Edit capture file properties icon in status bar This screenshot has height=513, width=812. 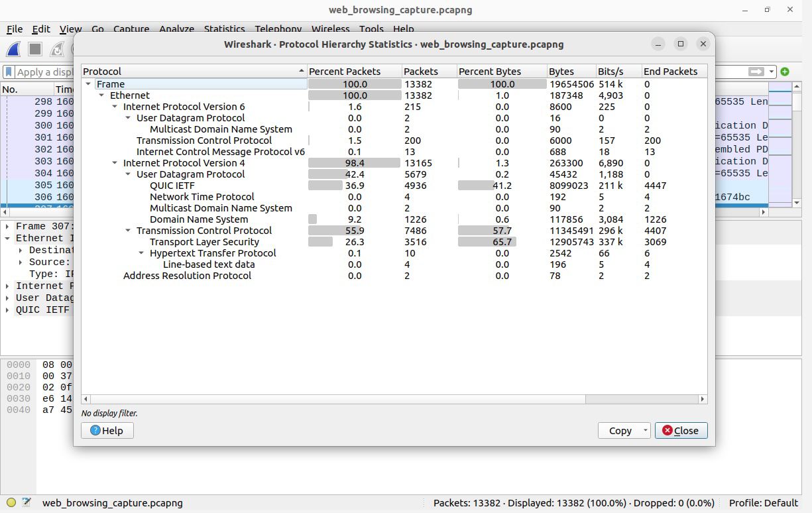pyautogui.click(x=27, y=502)
